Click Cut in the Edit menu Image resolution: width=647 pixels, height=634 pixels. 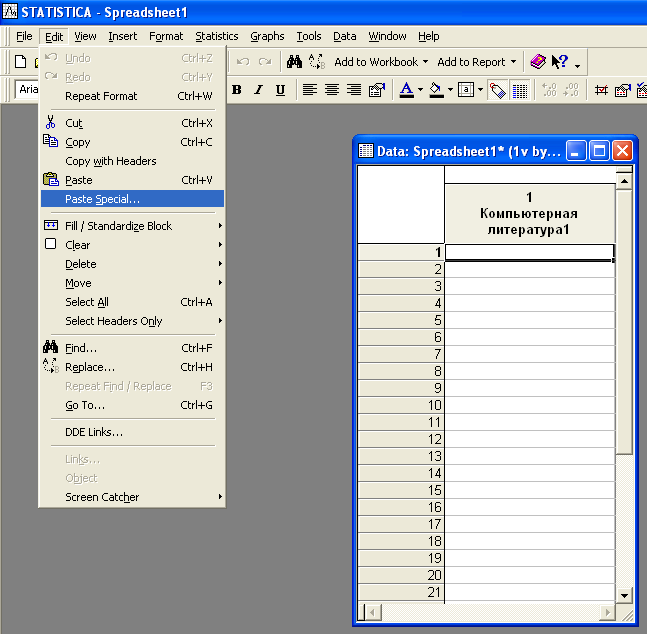coord(132,123)
